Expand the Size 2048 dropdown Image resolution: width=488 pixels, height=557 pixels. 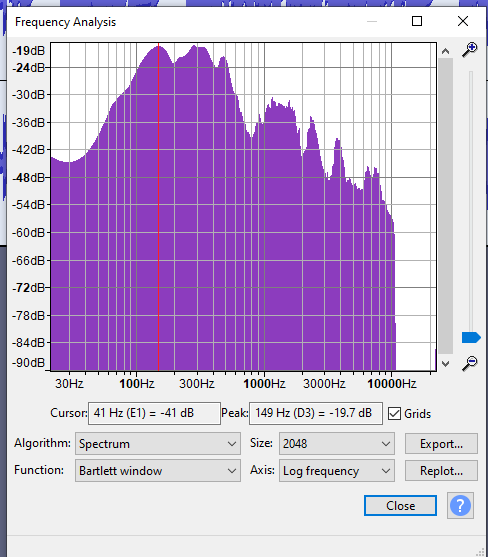337,444
